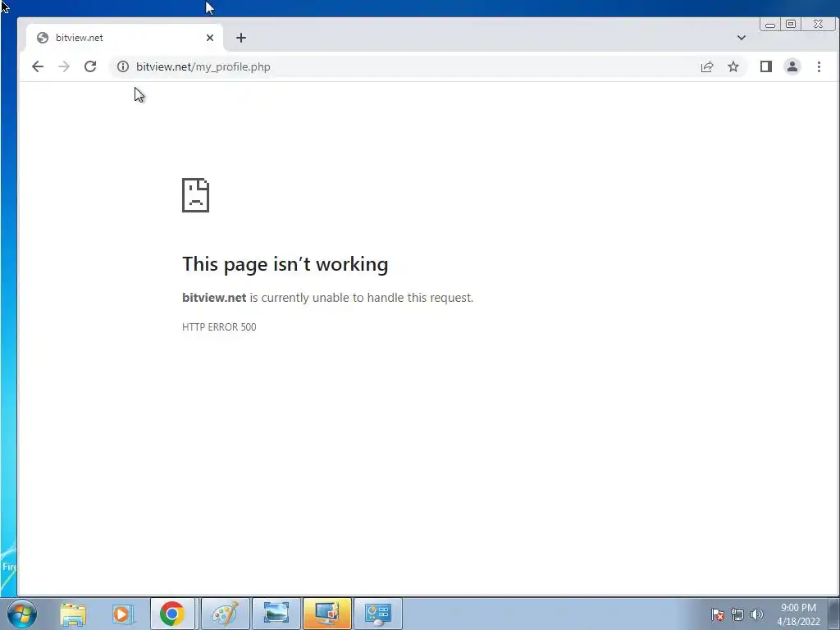Viewport: 840px width, 630px height.
Task: Click the forward navigation arrow
Action: tap(64, 66)
